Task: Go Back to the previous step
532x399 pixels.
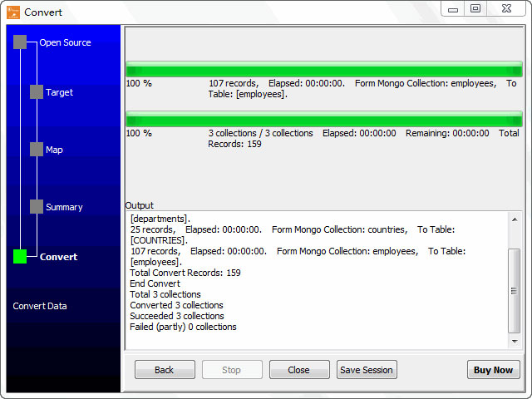Action: coord(165,369)
